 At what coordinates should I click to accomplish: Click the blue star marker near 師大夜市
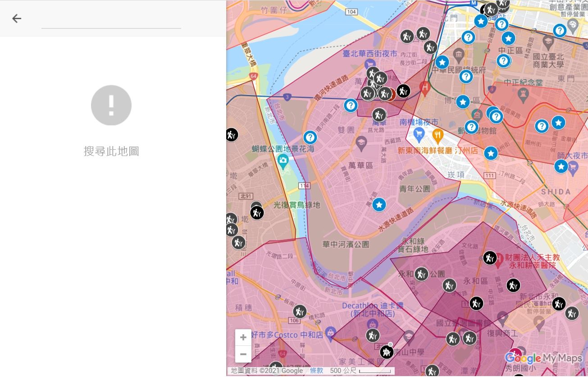click(x=561, y=167)
